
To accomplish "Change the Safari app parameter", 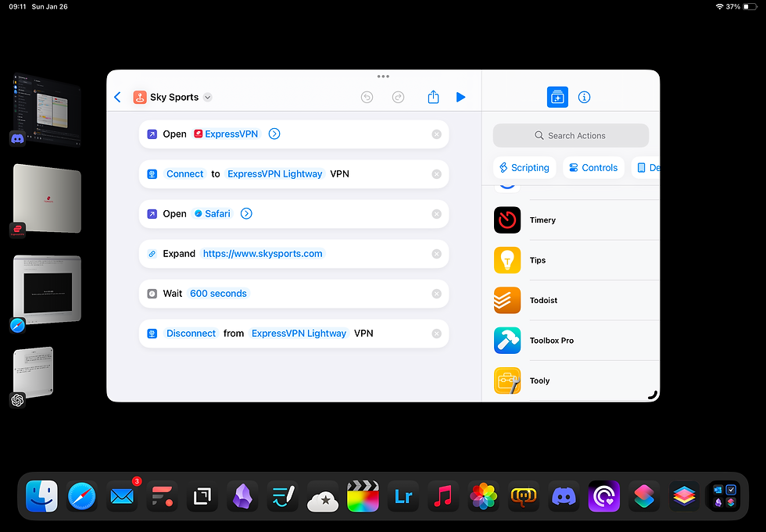I will (x=213, y=213).
